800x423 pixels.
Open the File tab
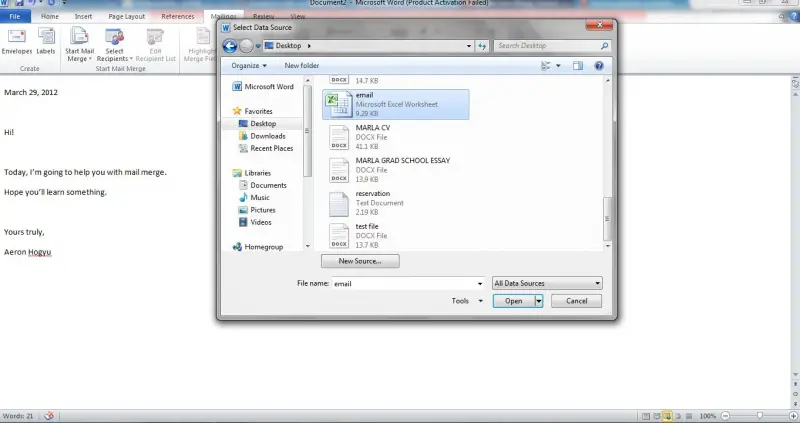pos(15,16)
